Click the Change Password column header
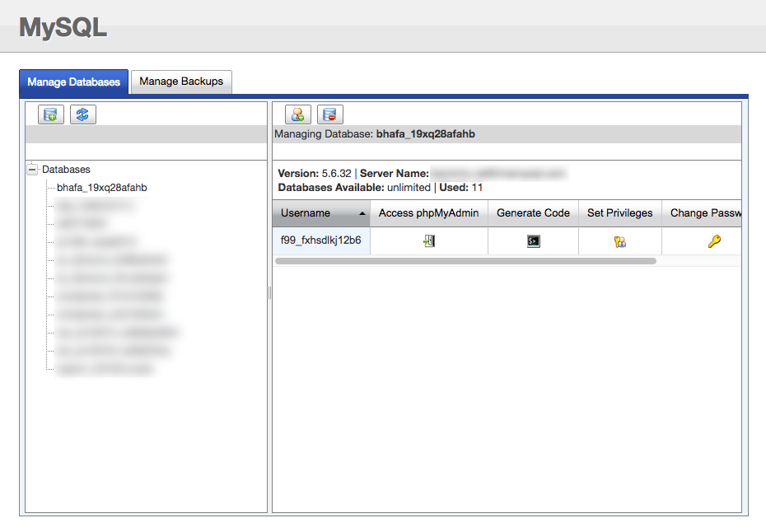 tap(702, 213)
